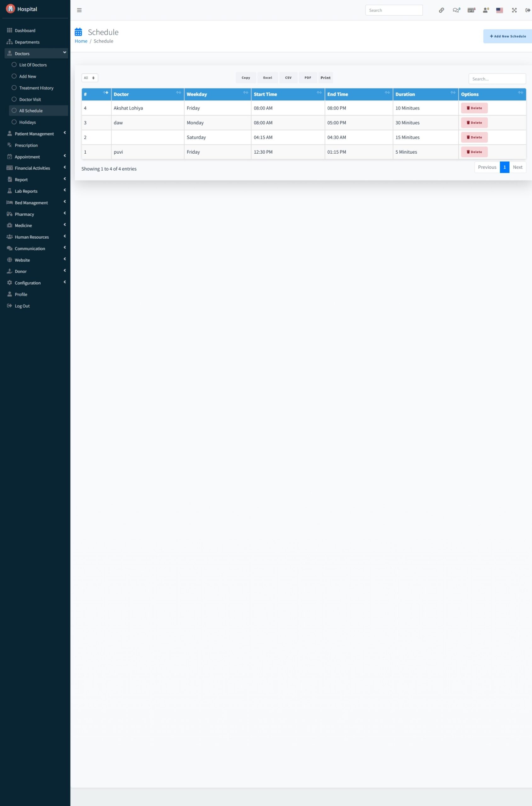Screen dimensions: 532x806
Task: Select the Doctor Visit circle item
Action: (14, 99)
